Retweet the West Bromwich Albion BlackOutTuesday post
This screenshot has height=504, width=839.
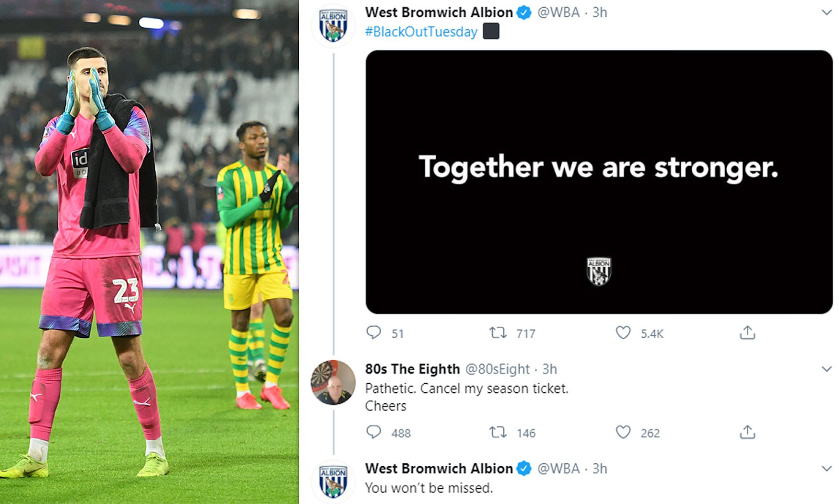coord(498,333)
